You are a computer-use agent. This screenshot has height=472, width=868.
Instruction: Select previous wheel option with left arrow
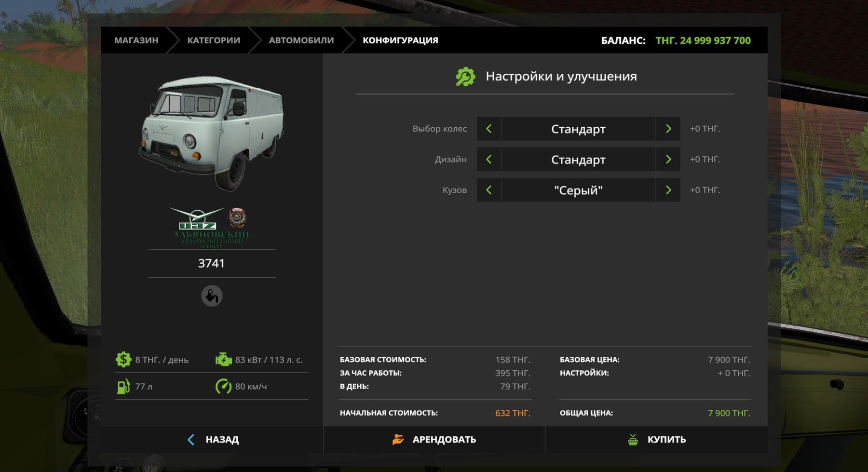[x=488, y=129]
